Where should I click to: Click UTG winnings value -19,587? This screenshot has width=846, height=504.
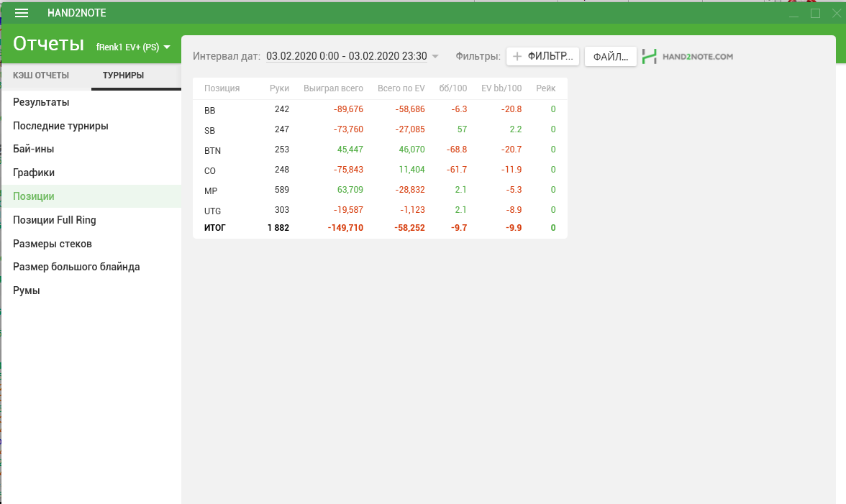tap(348, 210)
